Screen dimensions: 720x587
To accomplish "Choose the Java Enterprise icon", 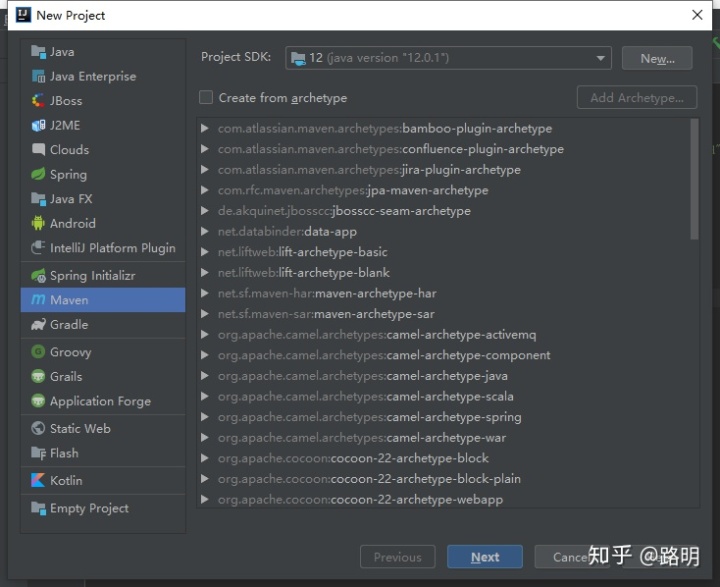I will pos(38,76).
